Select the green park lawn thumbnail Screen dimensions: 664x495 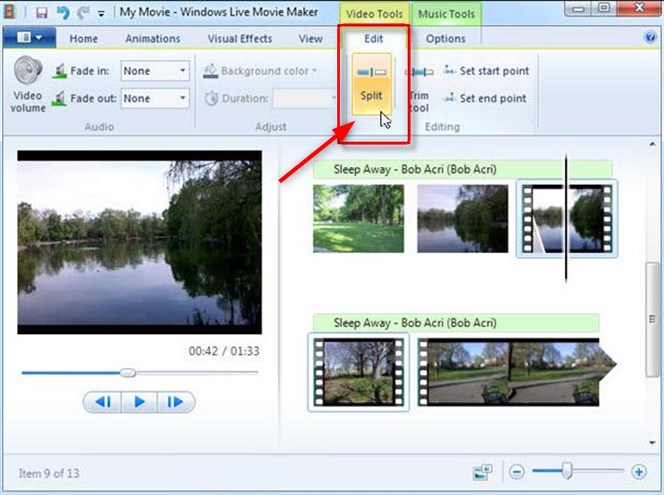coord(358,218)
